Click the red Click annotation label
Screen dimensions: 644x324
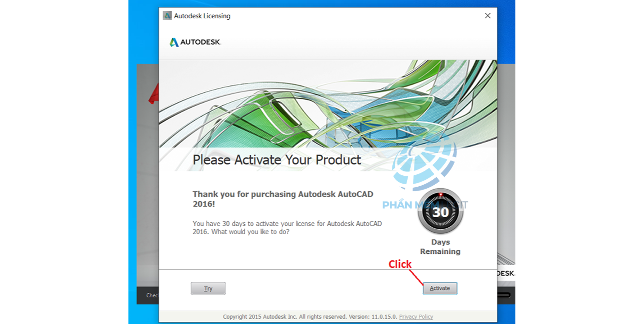tap(400, 264)
